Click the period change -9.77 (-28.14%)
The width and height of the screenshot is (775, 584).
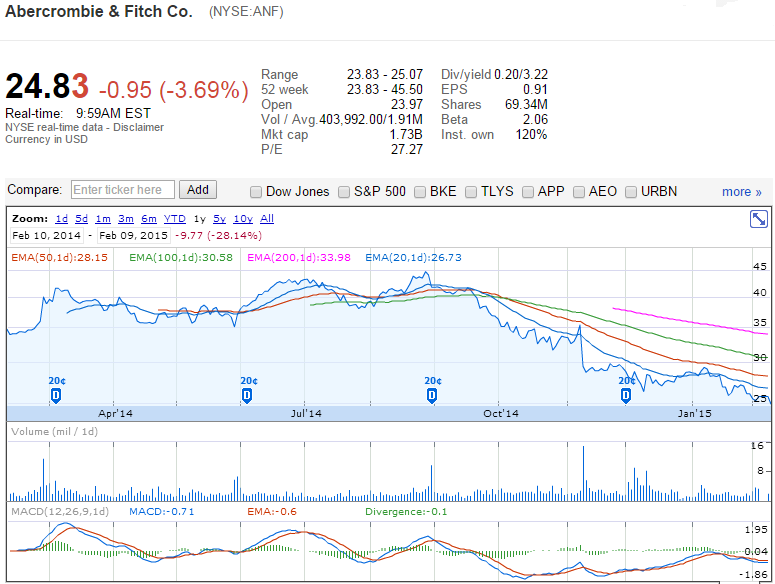(218, 236)
